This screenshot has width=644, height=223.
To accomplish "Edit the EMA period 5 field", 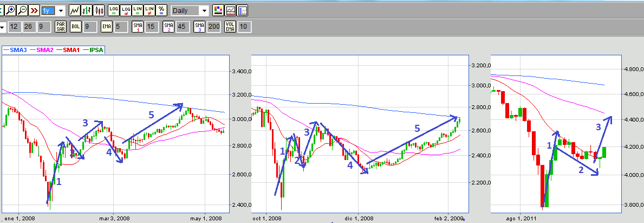I will coord(121,27).
